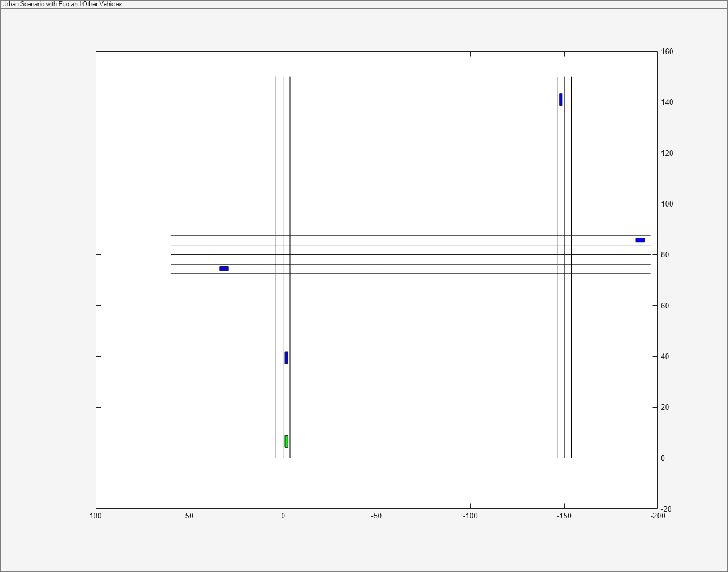Select the x-axis tick label -50

[377, 516]
